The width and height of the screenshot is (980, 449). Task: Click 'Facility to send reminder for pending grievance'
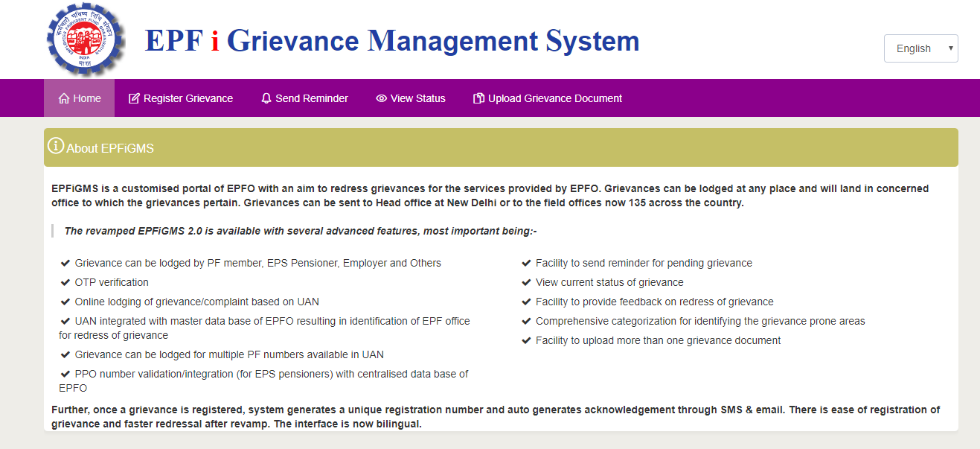pos(644,263)
